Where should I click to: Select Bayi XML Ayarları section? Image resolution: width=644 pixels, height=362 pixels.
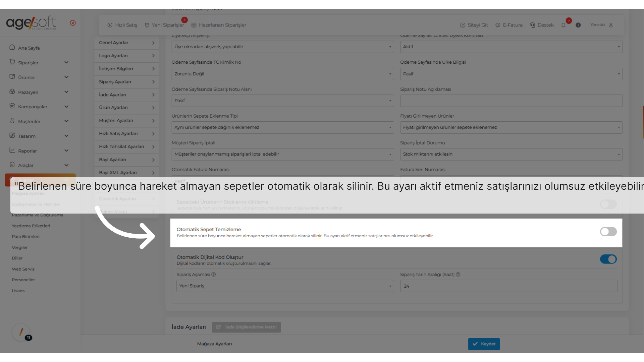[x=127, y=173]
